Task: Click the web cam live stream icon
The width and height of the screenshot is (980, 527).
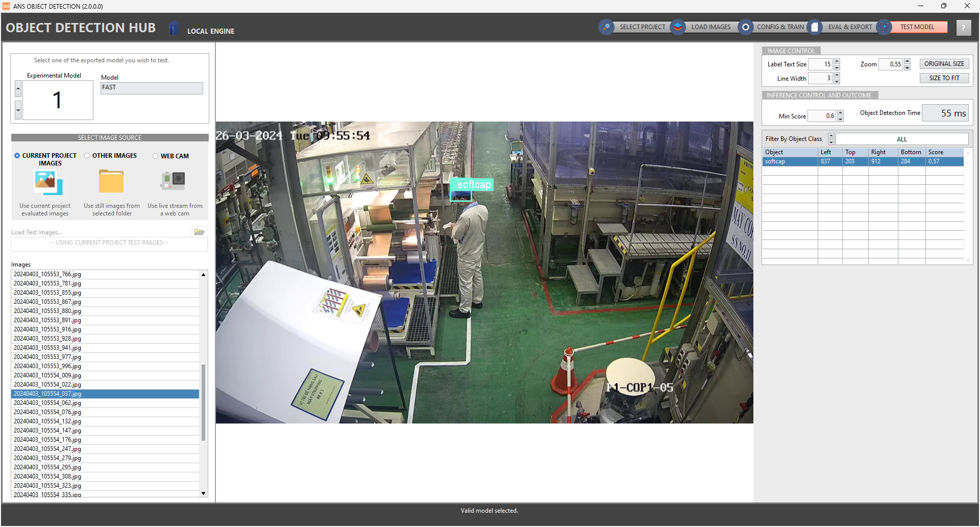Action: coord(174,181)
